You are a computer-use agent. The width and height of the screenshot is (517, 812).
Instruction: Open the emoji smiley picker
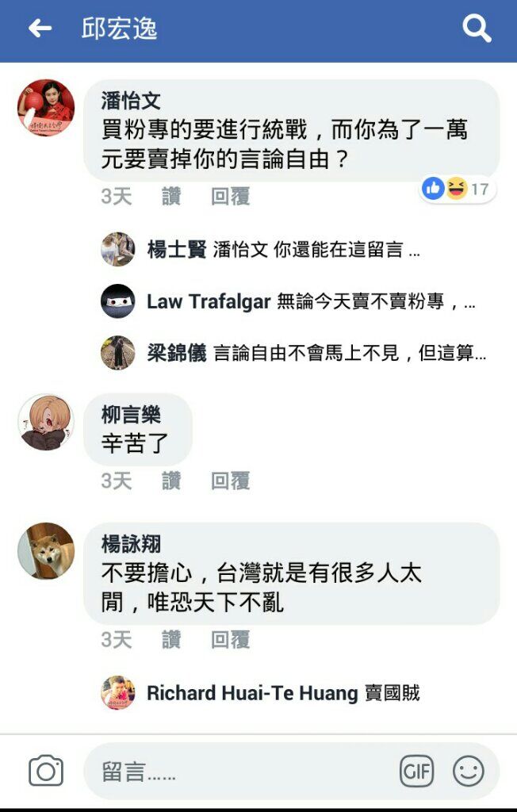tap(469, 771)
